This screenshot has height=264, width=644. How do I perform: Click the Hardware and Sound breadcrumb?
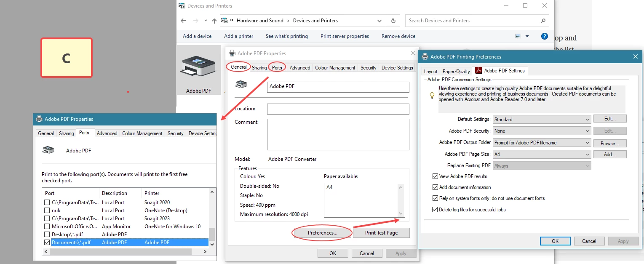(260, 21)
